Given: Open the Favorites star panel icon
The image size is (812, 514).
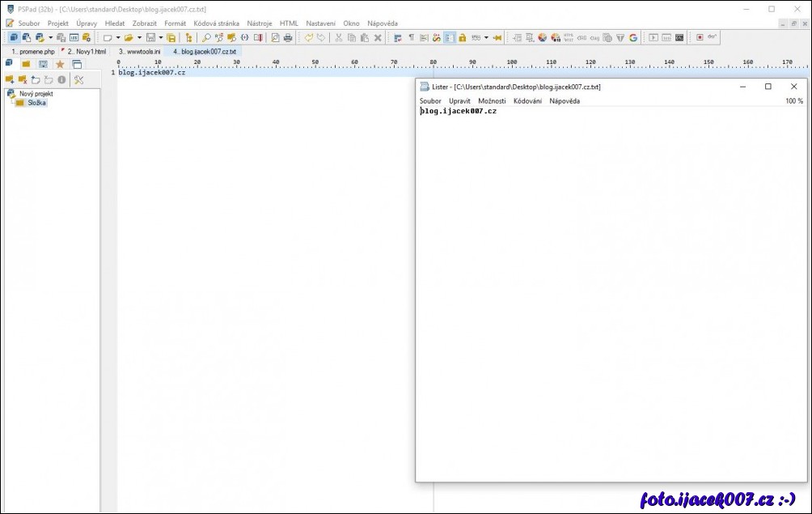Looking at the screenshot, I should [x=60, y=64].
